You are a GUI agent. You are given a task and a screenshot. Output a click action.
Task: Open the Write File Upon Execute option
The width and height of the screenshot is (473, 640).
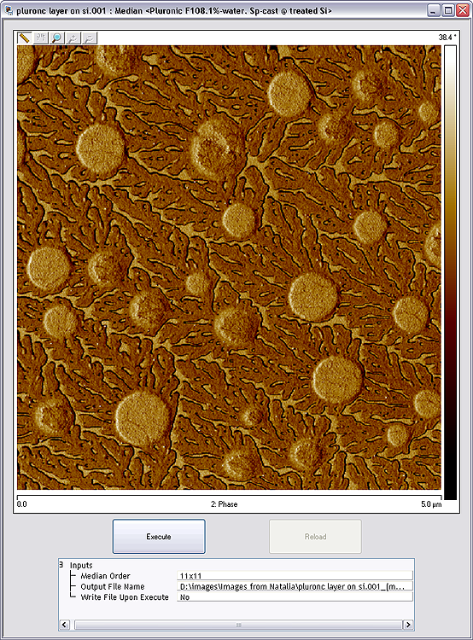click(x=295, y=597)
